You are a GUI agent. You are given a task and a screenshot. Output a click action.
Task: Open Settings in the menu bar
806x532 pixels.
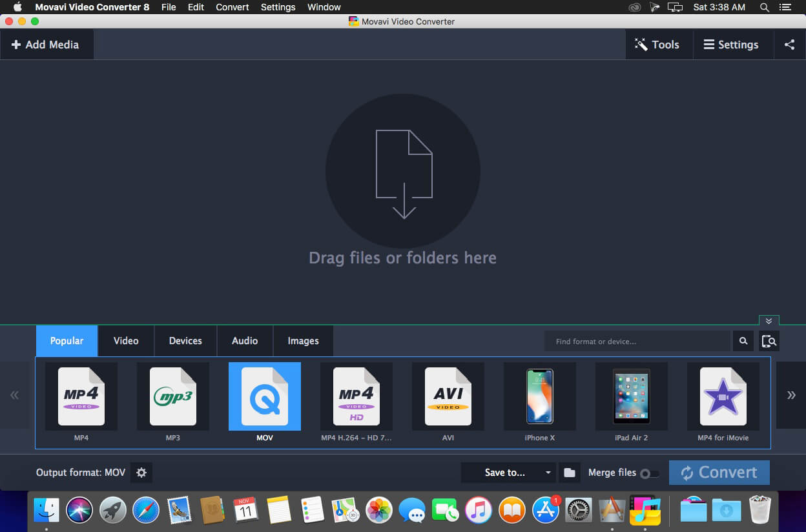[x=278, y=7]
